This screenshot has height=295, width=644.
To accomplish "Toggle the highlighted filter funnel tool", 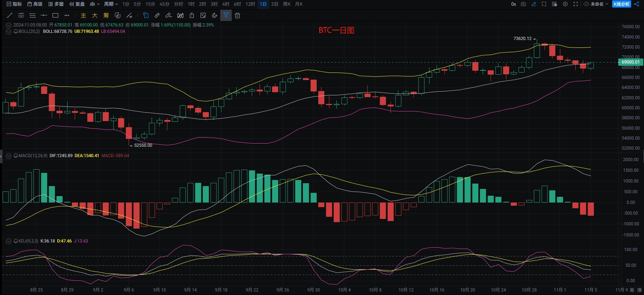I will (x=226, y=15).
